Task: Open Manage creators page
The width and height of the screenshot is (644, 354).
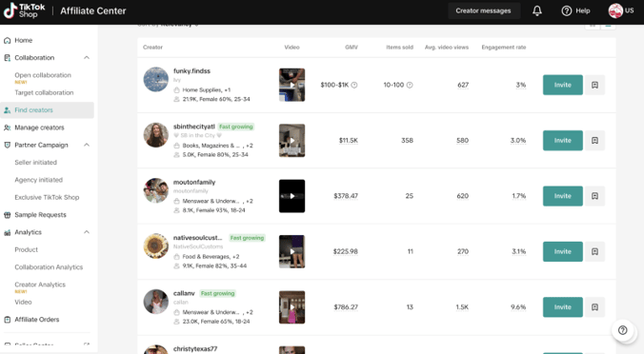Action: [39, 128]
